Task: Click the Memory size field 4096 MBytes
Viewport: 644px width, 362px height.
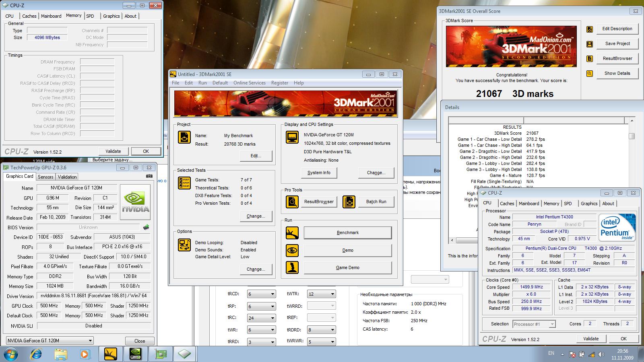Action: tap(47, 37)
